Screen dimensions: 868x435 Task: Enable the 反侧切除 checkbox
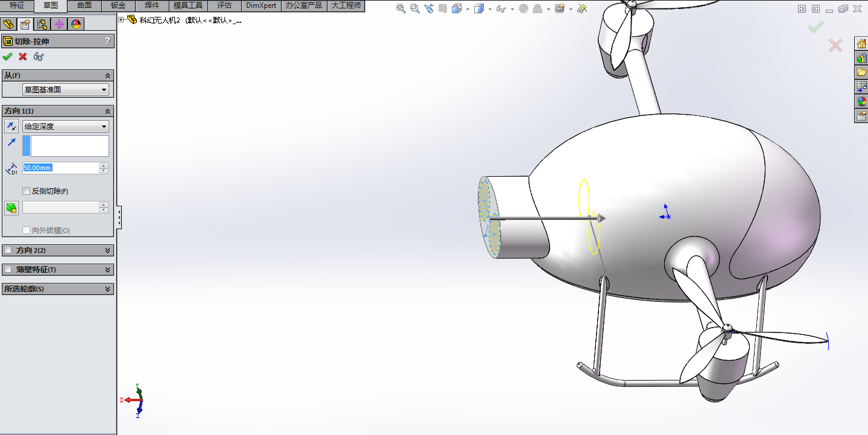pos(26,191)
